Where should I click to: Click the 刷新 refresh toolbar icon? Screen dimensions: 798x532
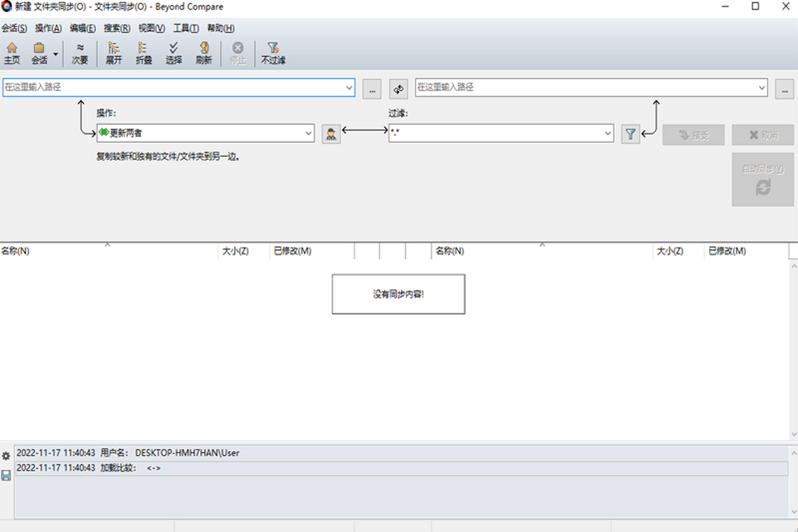click(x=203, y=53)
